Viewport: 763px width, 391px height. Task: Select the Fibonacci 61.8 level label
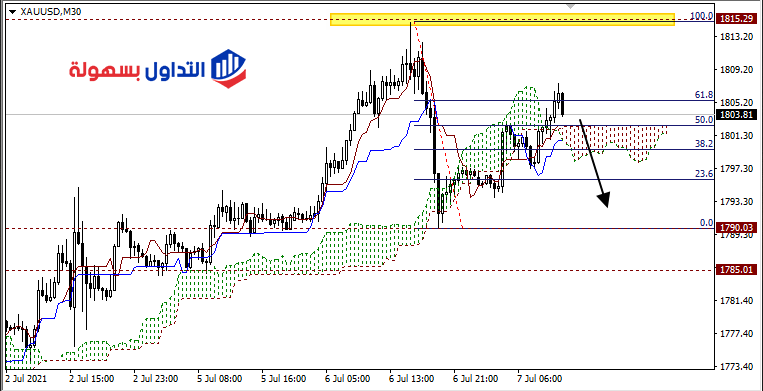[704, 95]
